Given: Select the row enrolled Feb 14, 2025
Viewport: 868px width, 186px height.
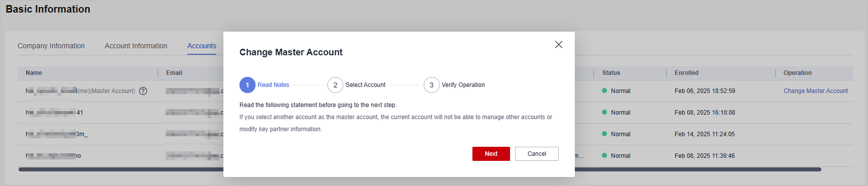Looking at the screenshot, I should [x=435, y=134].
